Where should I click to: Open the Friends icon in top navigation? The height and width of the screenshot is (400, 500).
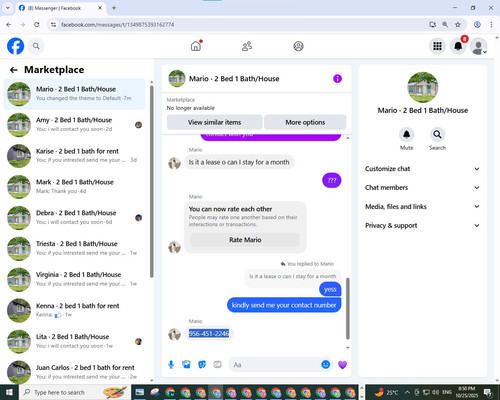coord(247,46)
